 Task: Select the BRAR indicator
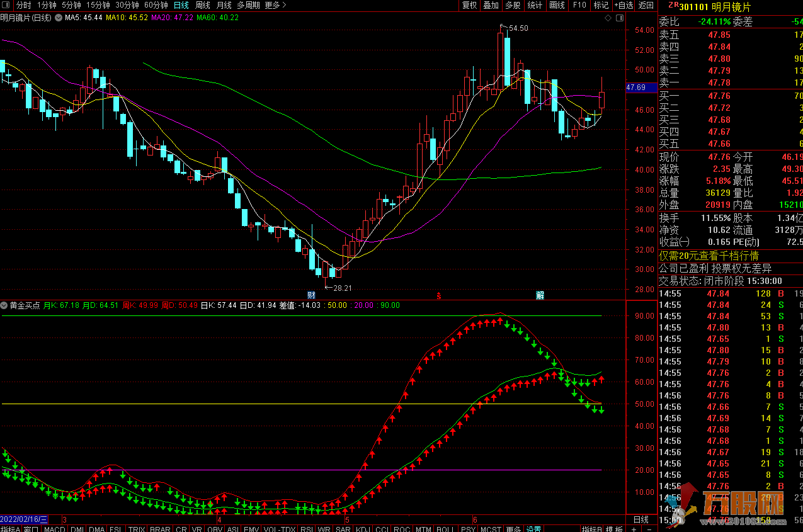160,529
